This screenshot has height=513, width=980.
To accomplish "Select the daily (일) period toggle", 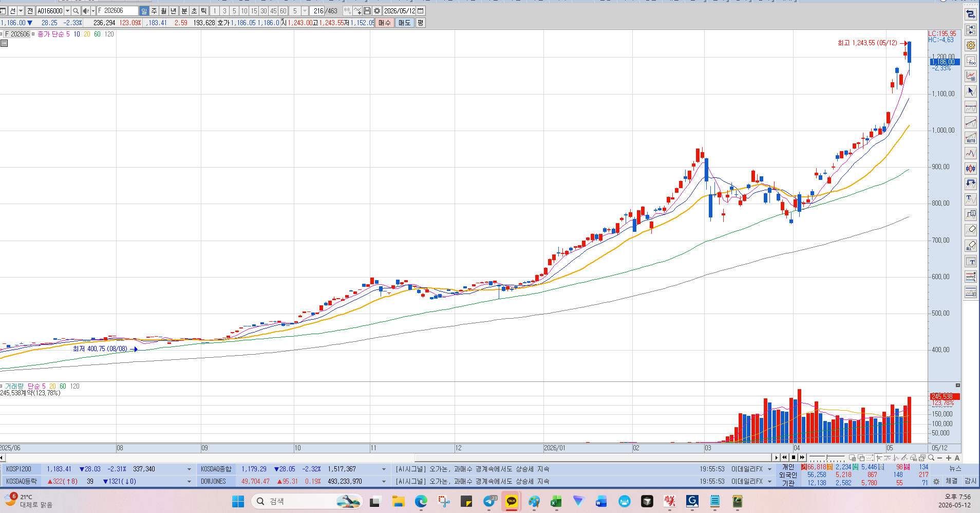I will (144, 11).
